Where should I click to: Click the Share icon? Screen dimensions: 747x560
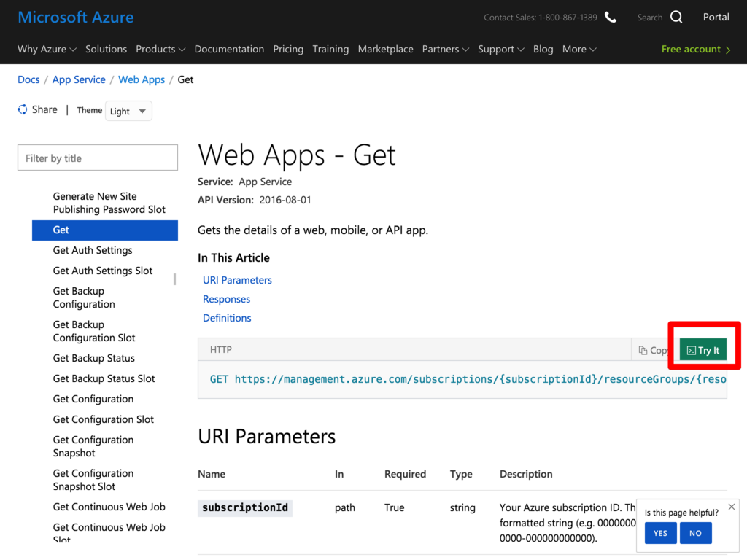[23, 109]
